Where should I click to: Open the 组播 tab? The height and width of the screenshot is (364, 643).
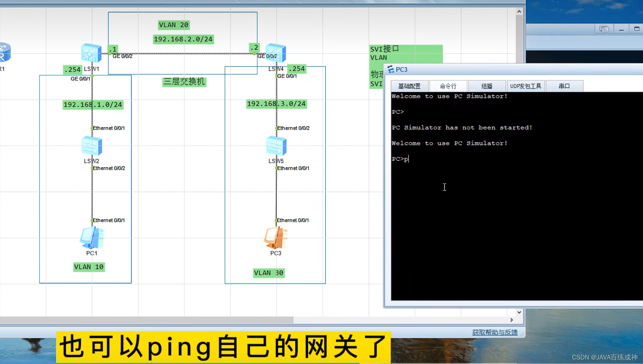(x=487, y=86)
